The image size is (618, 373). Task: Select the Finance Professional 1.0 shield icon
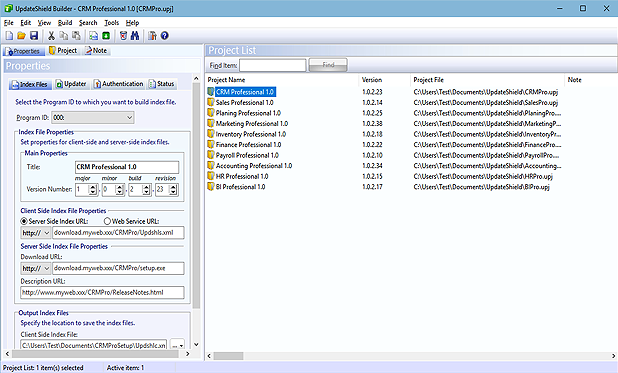pos(211,145)
